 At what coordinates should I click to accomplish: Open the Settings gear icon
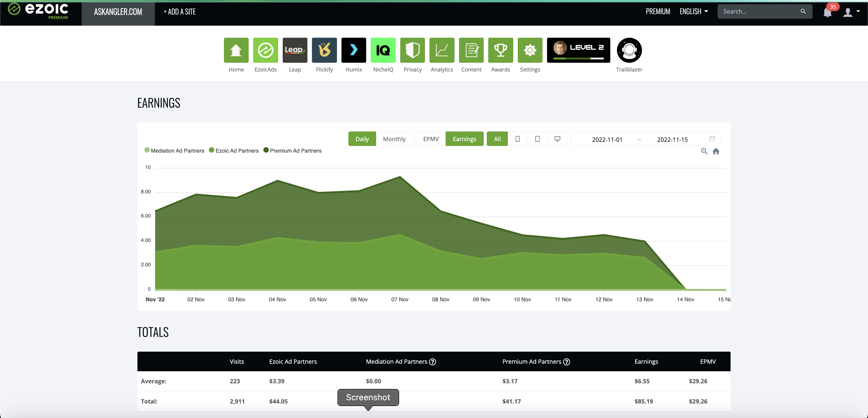pos(530,50)
